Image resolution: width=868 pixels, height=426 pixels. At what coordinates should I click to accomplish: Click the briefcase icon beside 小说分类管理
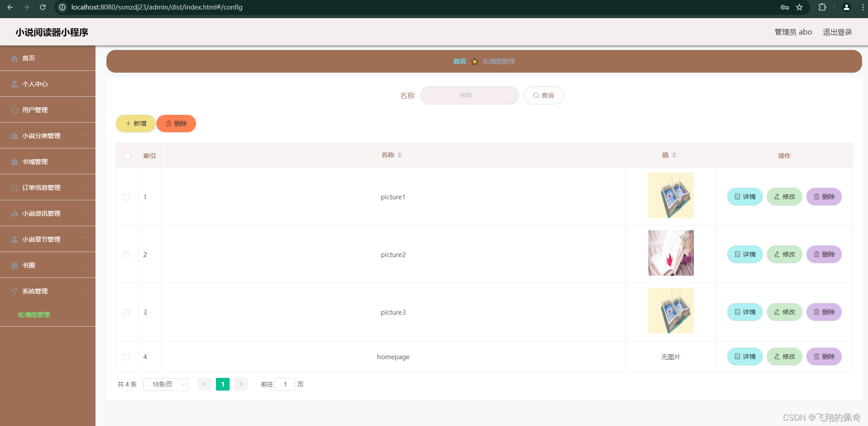(15, 136)
